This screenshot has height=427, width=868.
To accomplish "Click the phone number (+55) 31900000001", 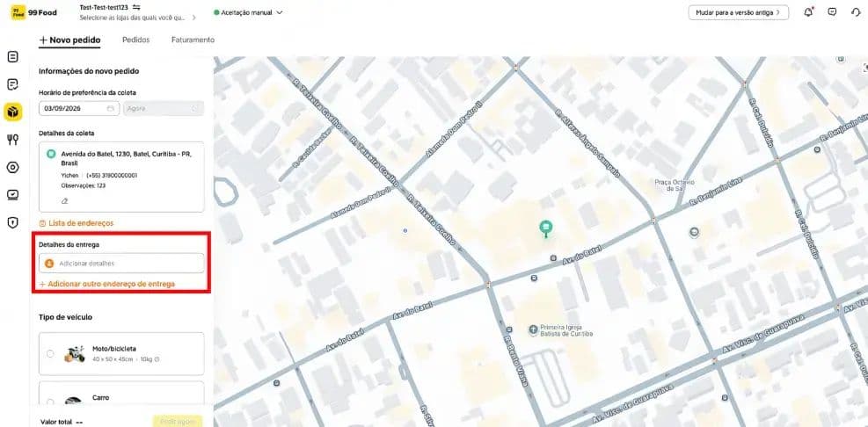I will [112, 176].
